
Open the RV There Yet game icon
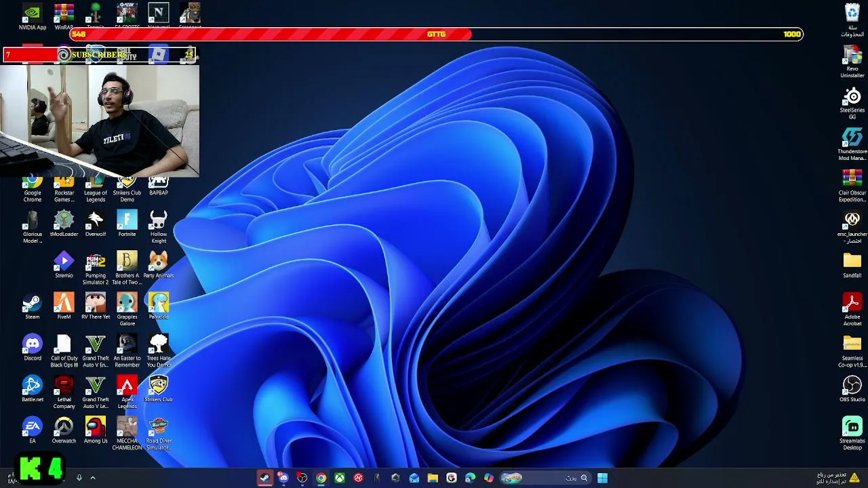[96, 306]
